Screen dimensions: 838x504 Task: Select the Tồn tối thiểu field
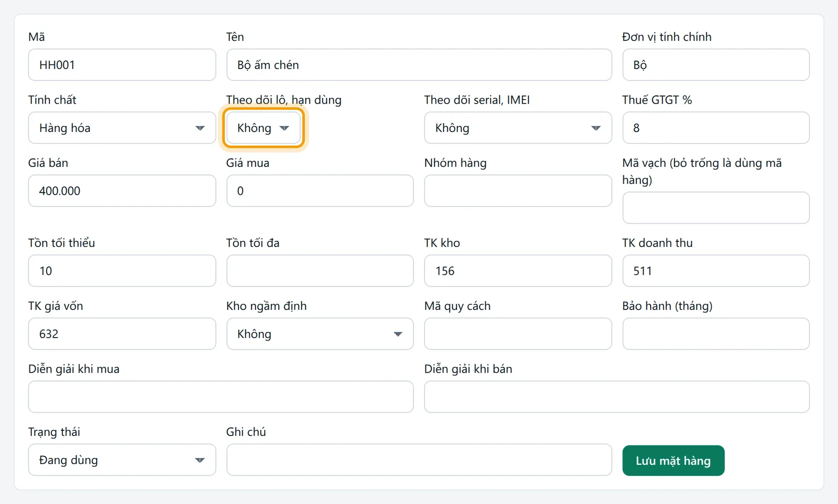[122, 271]
